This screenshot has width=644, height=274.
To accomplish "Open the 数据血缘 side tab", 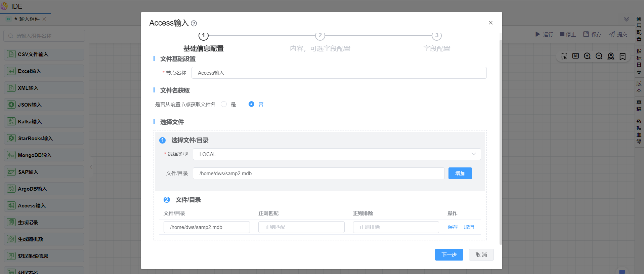I will (639, 131).
